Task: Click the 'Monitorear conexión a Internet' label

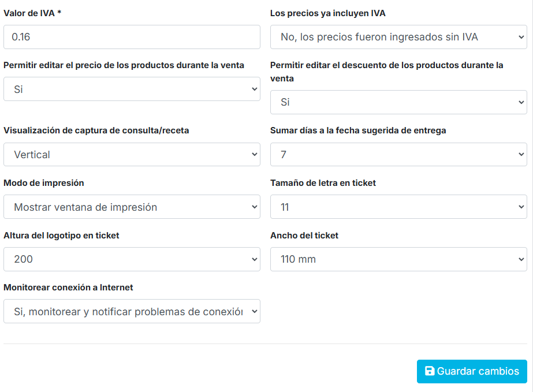Action: [68, 288]
